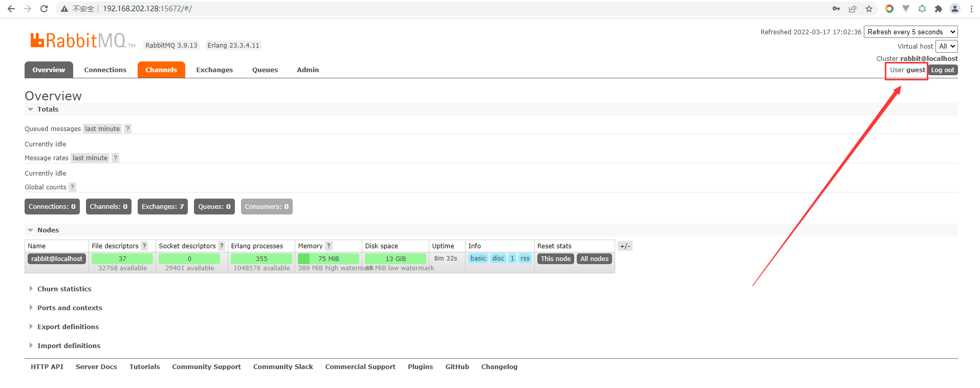
Task: Log out of the guest account
Action: click(x=943, y=70)
